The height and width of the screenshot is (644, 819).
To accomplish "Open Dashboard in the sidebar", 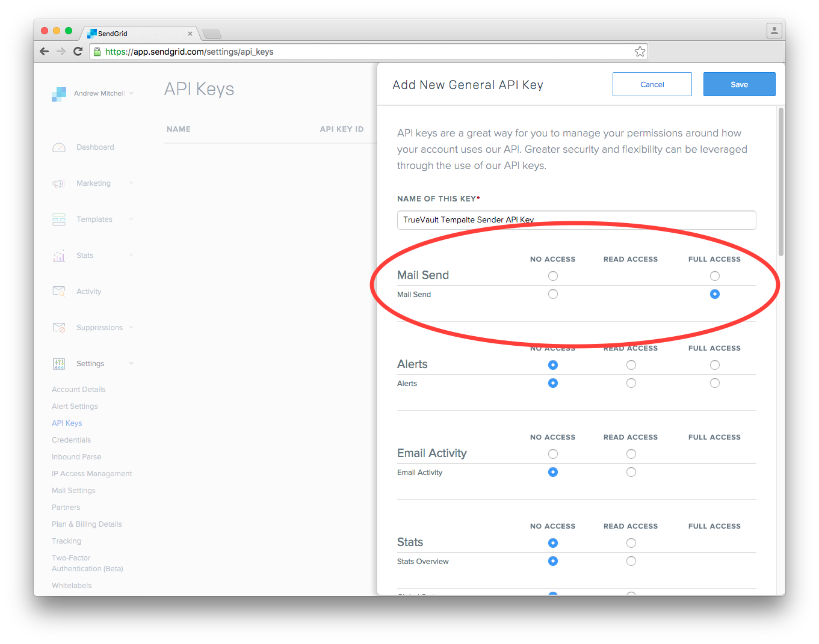I will pyautogui.click(x=95, y=147).
